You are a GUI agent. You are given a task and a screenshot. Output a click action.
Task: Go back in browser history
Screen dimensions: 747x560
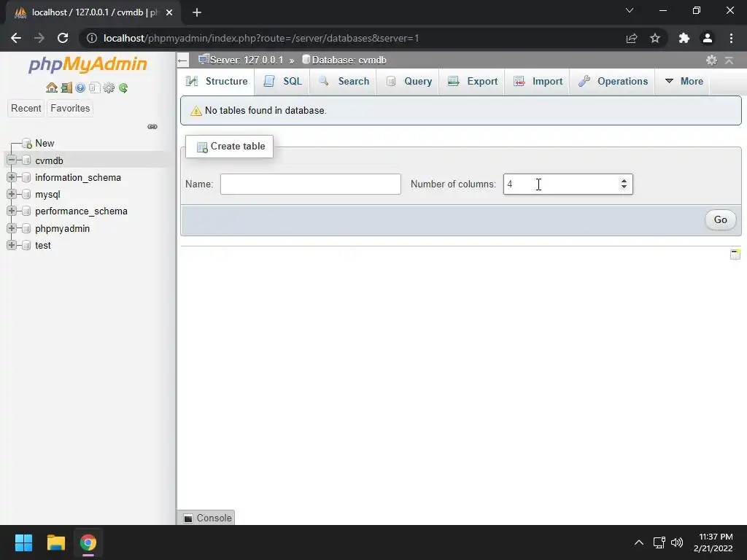(16, 38)
